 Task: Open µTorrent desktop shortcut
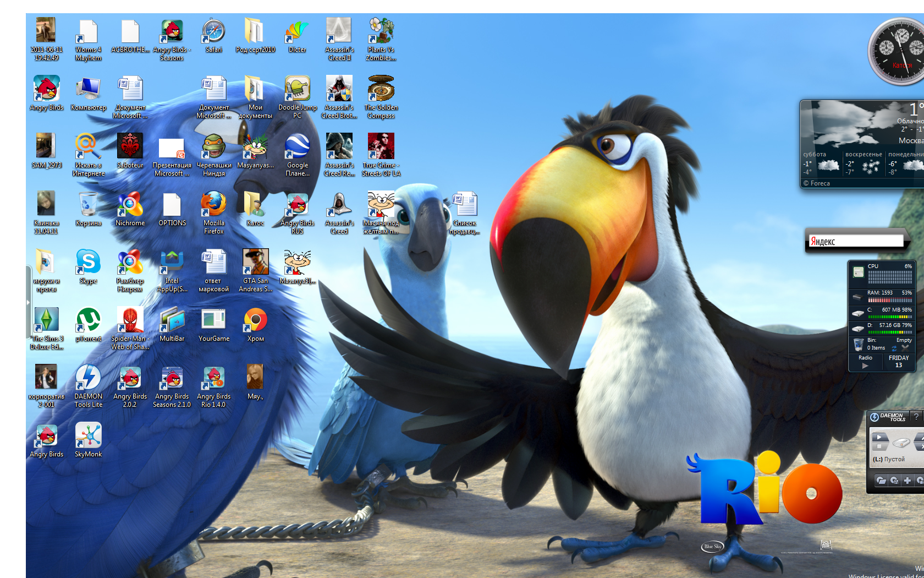[x=88, y=324]
